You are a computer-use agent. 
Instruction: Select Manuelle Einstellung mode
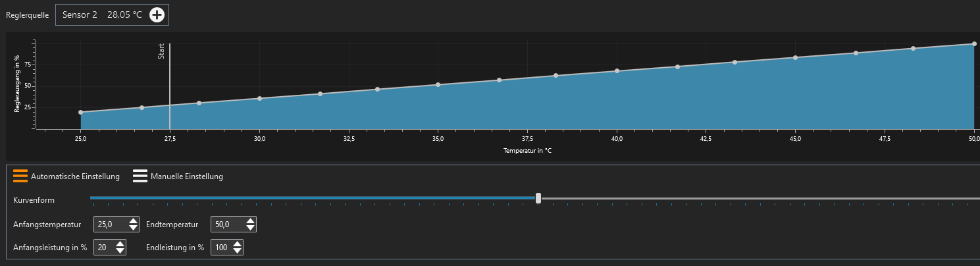178,176
